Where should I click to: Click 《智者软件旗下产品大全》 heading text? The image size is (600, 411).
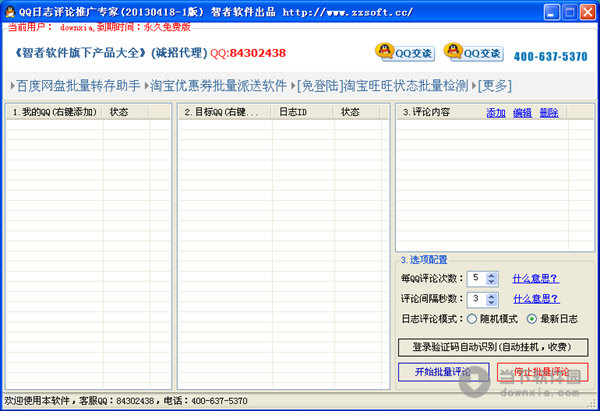pyautogui.click(x=80, y=53)
